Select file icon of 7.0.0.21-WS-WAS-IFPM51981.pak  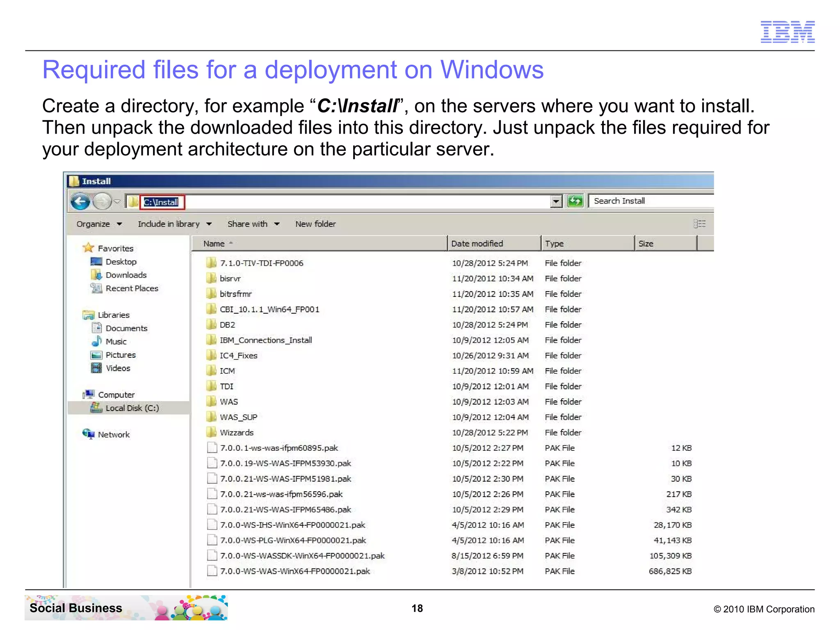[x=212, y=478]
